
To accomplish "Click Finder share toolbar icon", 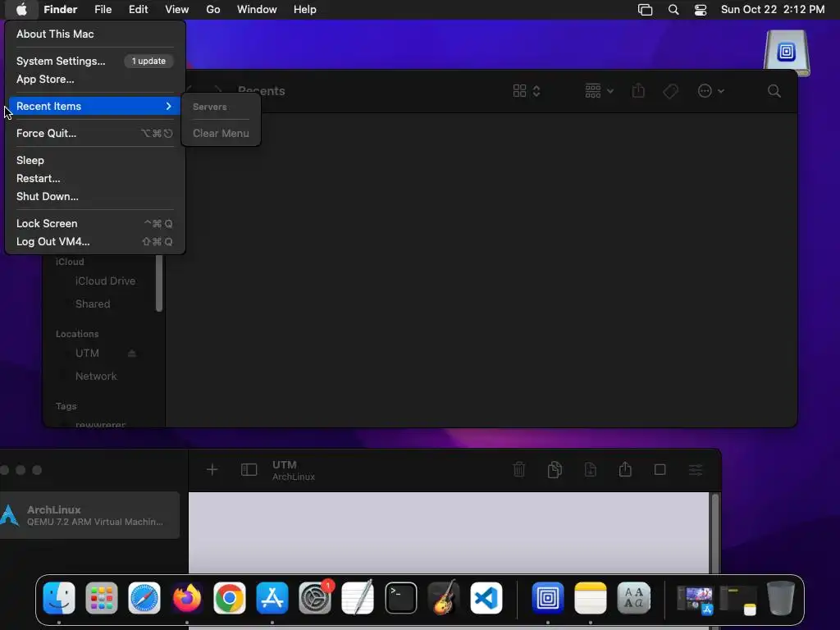I will tap(638, 90).
